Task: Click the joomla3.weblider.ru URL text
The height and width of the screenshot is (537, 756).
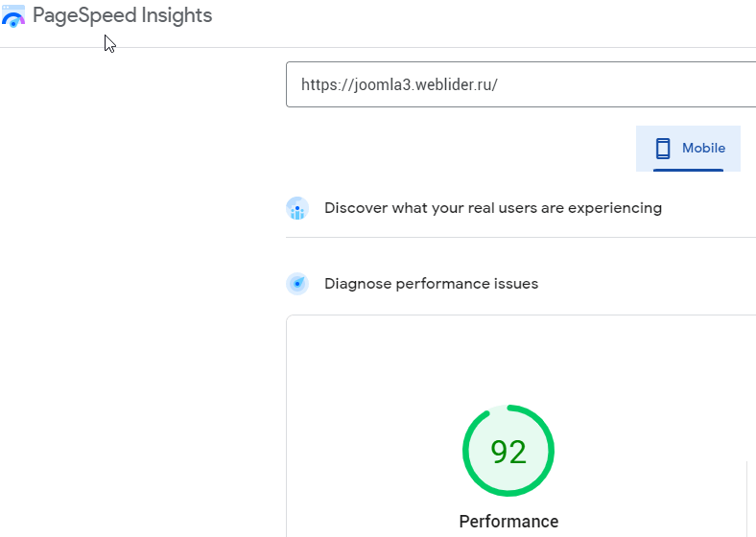Action: coord(399,84)
